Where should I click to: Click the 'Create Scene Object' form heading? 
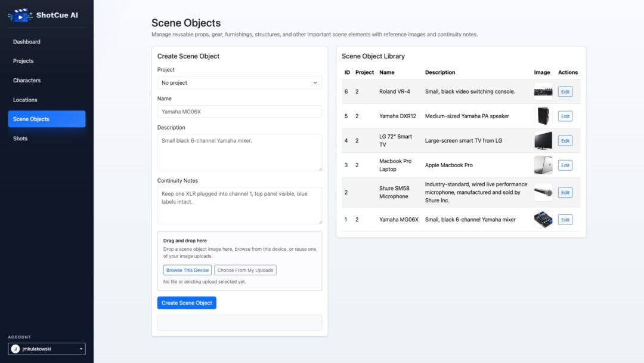[x=188, y=56]
